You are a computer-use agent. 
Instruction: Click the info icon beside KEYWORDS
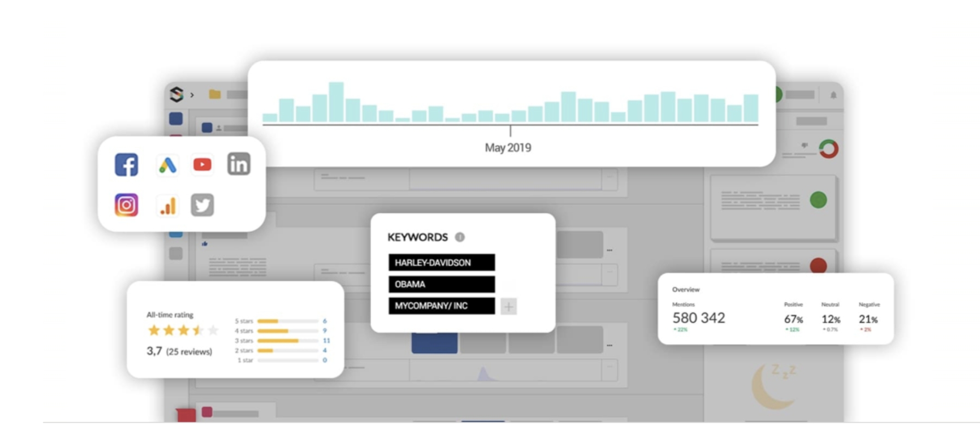(460, 237)
